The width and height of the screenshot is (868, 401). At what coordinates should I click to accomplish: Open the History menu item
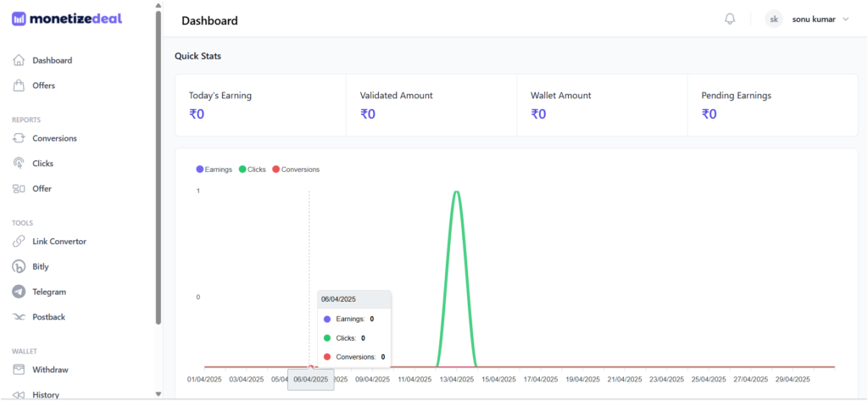coord(46,394)
